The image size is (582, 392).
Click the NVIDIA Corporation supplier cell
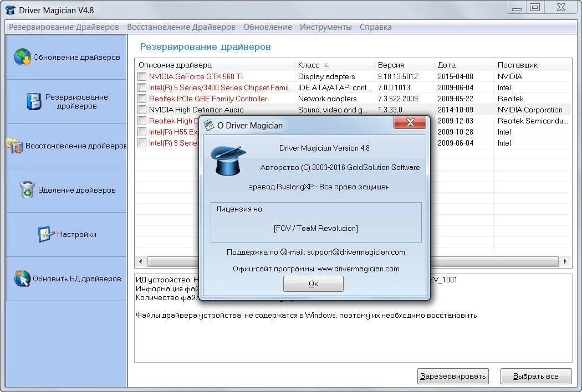tap(530, 110)
